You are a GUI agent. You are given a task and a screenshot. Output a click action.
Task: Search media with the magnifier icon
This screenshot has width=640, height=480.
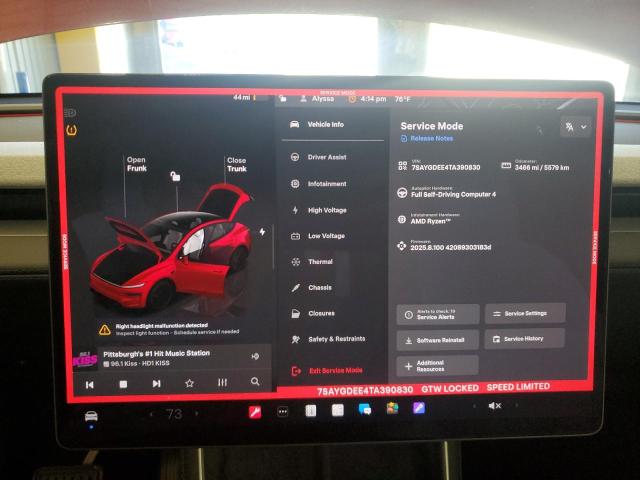click(x=255, y=382)
